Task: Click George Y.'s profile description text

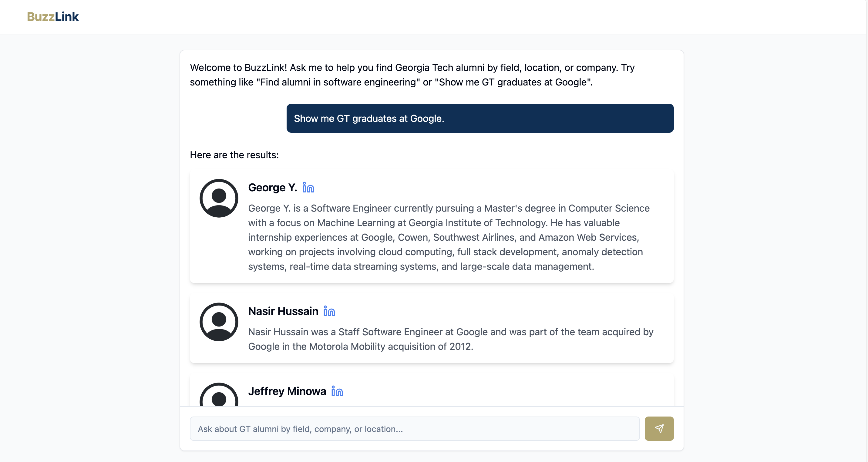Action: (445, 237)
